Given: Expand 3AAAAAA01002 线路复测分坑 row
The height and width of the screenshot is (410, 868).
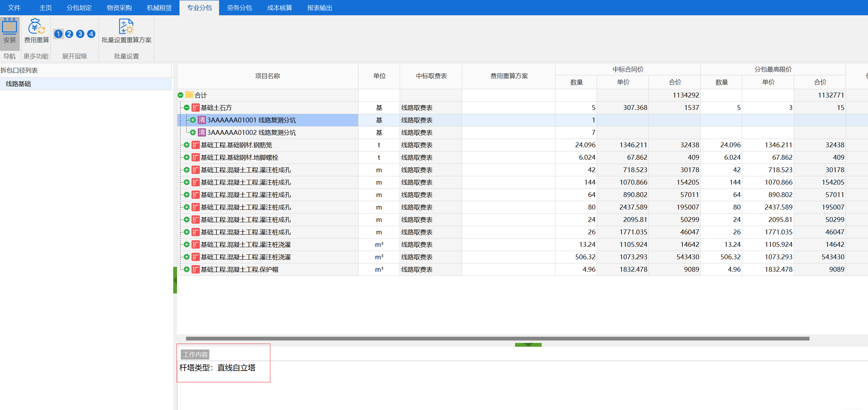Looking at the screenshot, I should click(193, 132).
